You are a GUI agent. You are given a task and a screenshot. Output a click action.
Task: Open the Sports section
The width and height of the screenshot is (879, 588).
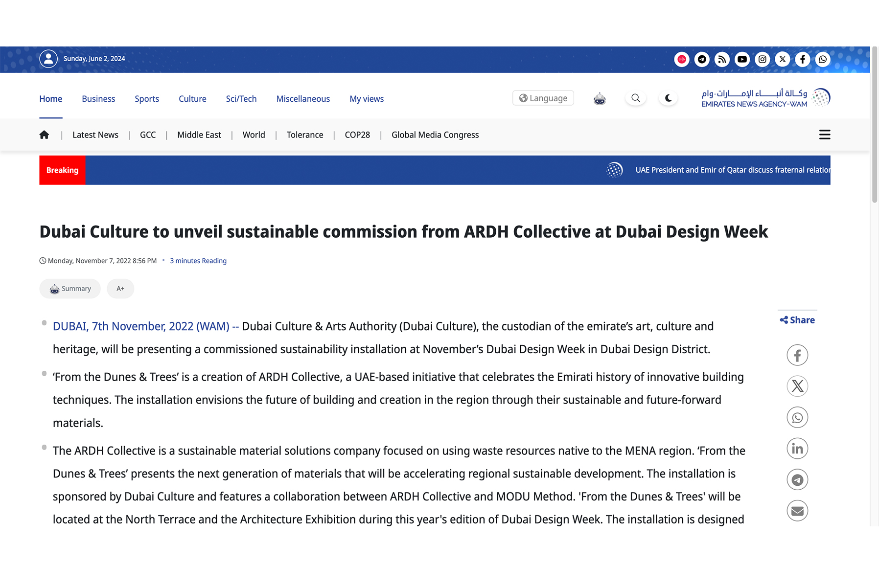coord(147,99)
